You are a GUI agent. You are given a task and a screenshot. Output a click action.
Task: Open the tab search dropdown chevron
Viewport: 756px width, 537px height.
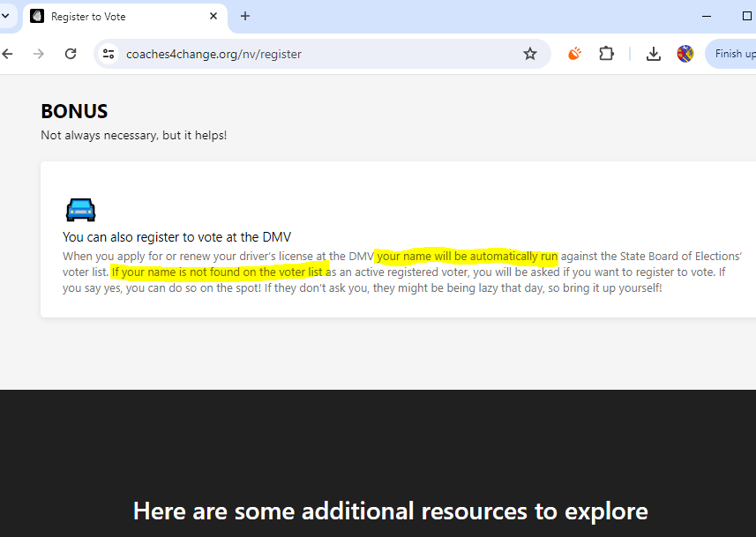(6, 16)
